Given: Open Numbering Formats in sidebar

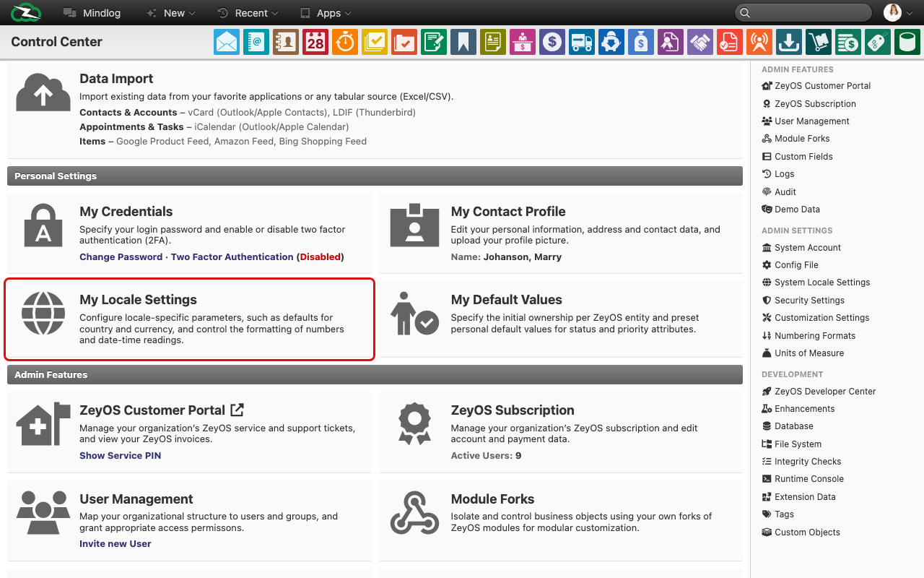Looking at the screenshot, I should [808, 336].
